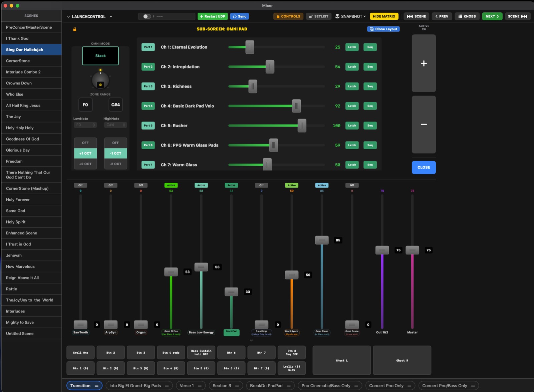This screenshot has width=534, height=392.
Task: Click the unlocked SETLIST button
Action: pos(319,16)
